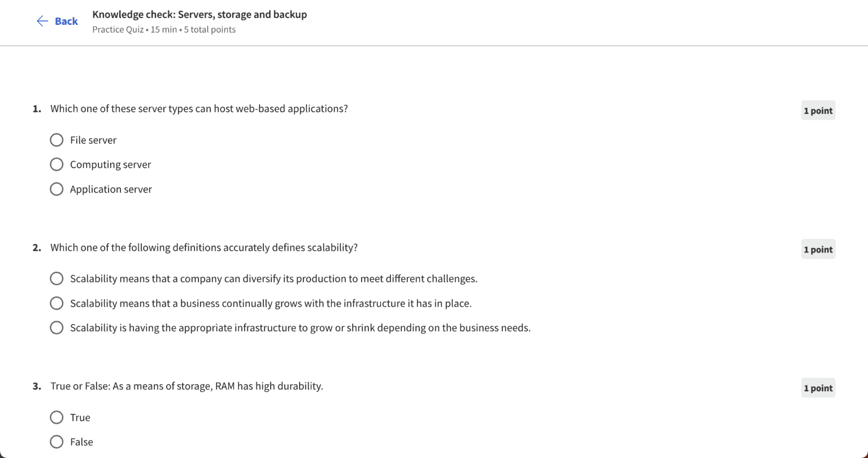This screenshot has height=458, width=868.
Task: Select the Computing server option
Action: [57, 164]
